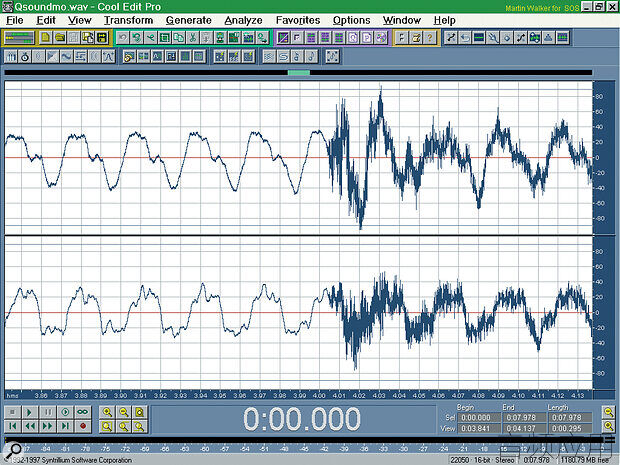Click the New file icon
The image size is (620, 465).
45,38
